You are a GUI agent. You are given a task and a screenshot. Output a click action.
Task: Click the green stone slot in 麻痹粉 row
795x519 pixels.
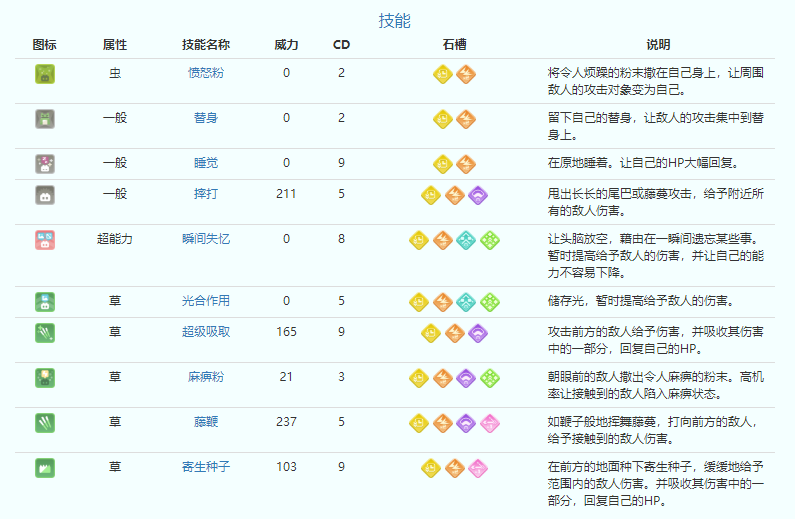(x=490, y=378)
